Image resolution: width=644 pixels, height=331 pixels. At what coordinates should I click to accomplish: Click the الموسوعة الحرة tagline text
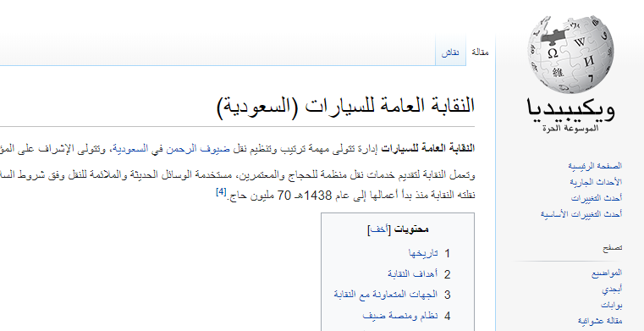570,129
